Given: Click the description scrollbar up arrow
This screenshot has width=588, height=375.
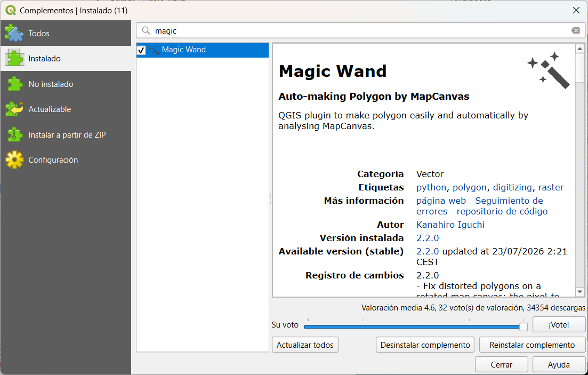Looking at the screenshot, I should pos(580,49).
